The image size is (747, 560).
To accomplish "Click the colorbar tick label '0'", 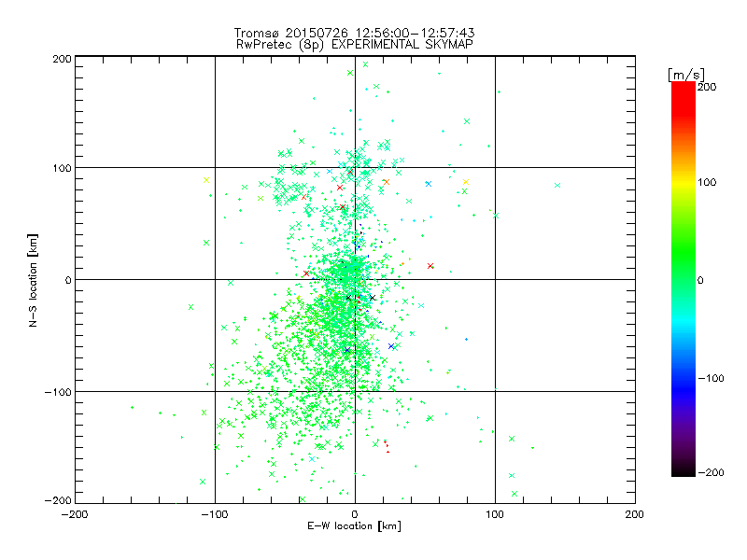I will 700,280.
